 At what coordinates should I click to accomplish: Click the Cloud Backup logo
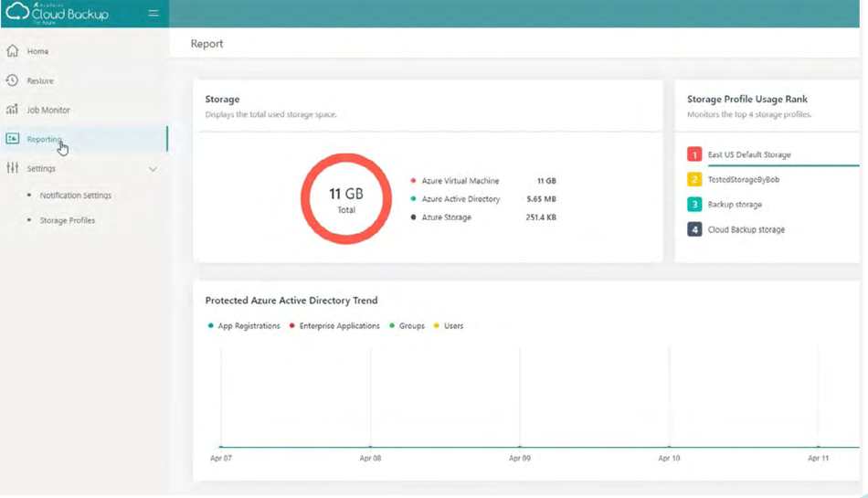tap(57, 13)
